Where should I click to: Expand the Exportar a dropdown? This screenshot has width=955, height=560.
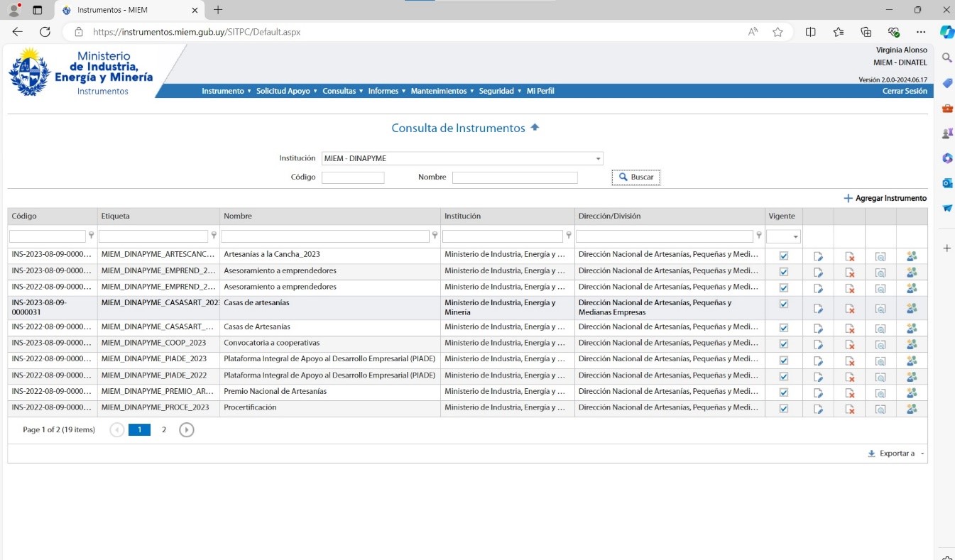[896, 454]
